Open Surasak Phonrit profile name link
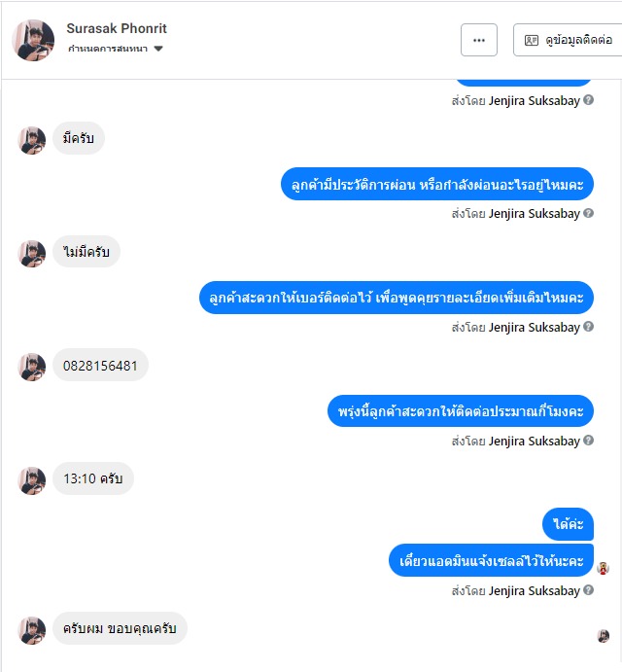The image size is (622, 672). tap(117, 28)
